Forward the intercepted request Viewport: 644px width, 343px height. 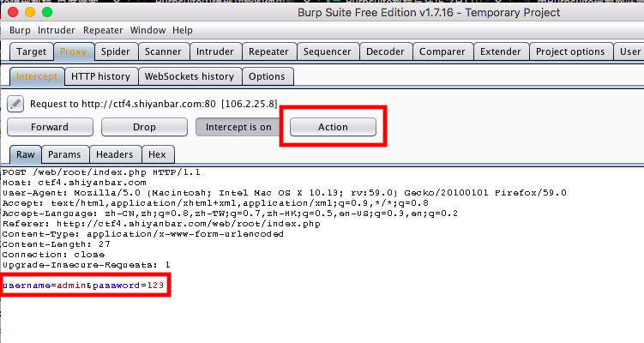pyautogui.click(x=50, y=127)
